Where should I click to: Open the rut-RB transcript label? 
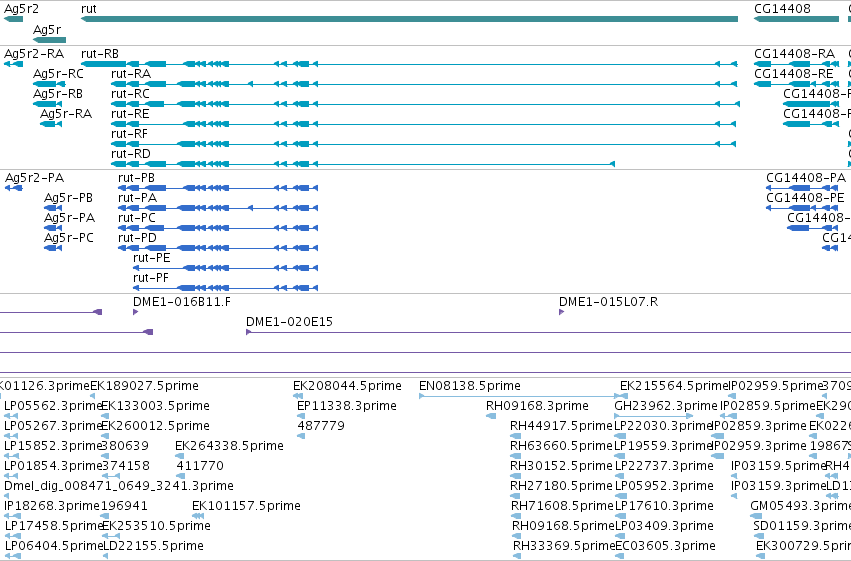[x=100, y=54]
